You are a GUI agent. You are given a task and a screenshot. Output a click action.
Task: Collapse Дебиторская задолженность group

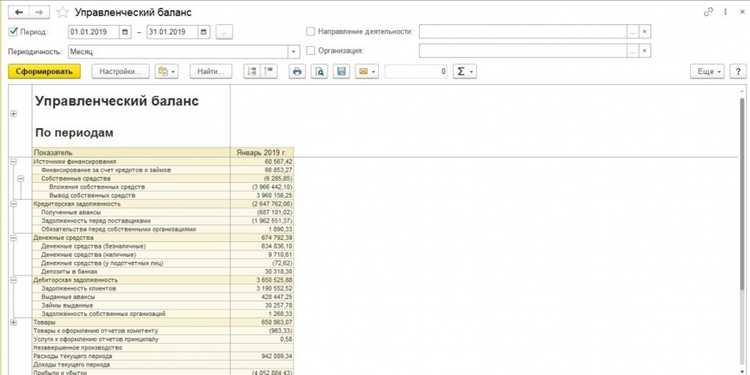click(x=13, y=280)
